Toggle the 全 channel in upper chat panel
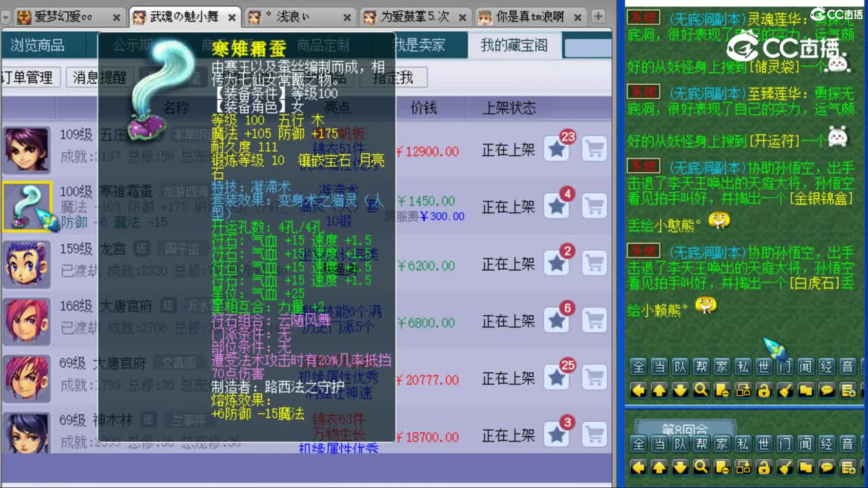Image resolution: width=868 pixels, height=488 pixels. pos(638,367)
